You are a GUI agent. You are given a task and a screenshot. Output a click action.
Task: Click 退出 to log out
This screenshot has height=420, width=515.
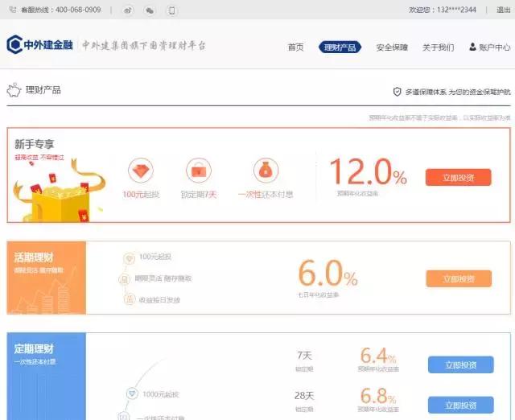[x=503, y=10]
